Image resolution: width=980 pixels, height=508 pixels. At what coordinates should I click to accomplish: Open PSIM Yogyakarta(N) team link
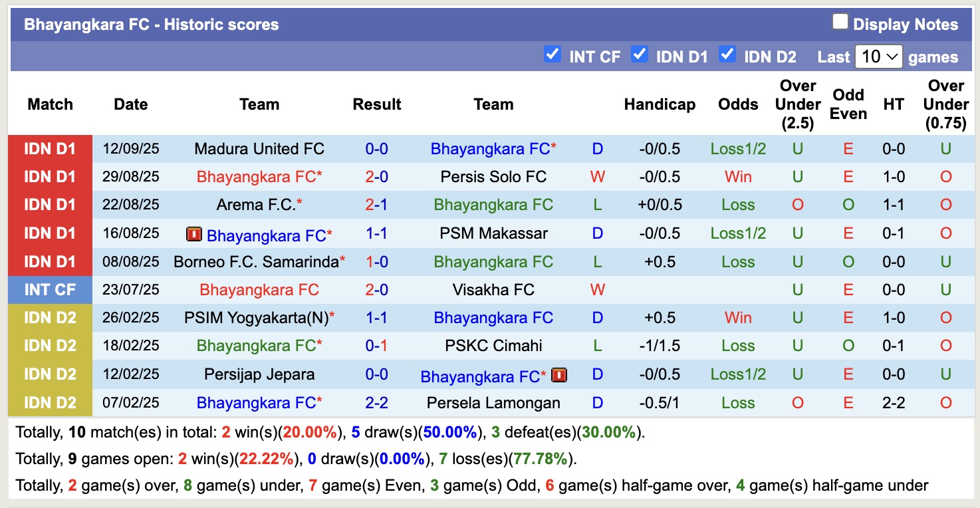(256, 318)
